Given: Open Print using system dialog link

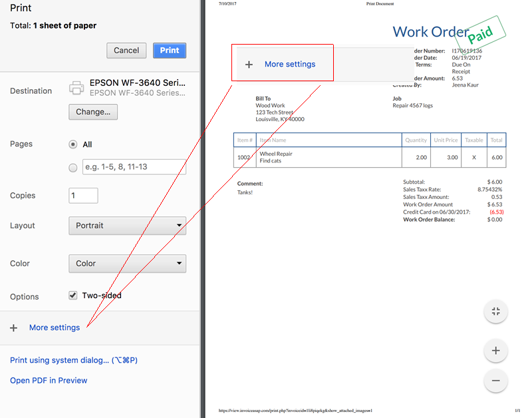Looking at the screenshot, I should point(73,360).
